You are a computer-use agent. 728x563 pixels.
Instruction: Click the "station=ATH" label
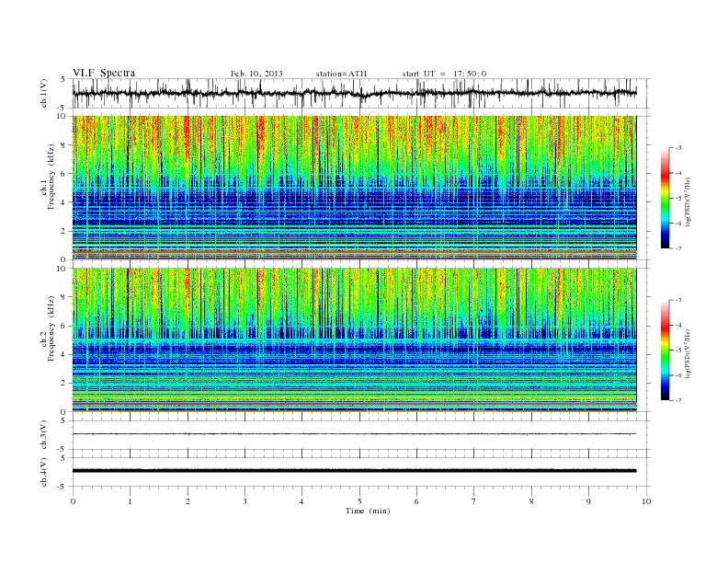tap(341, 74)
